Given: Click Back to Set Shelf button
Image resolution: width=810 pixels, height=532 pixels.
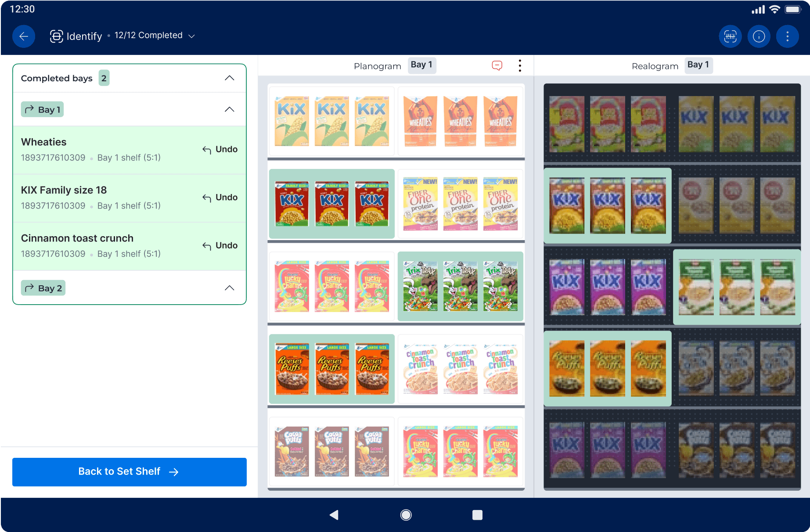Looking at the screenshot, I should click(x=130, y=472).
